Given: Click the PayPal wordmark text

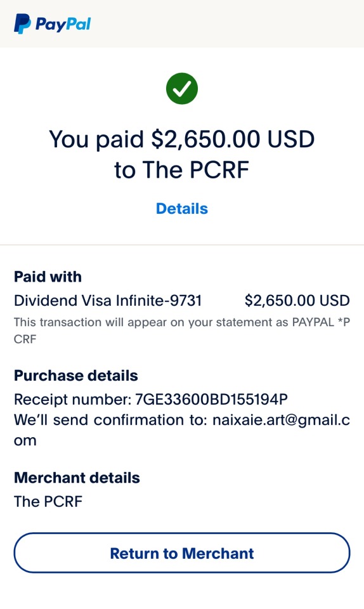Looking at the screenshot, I should click(x=63, y=25).
